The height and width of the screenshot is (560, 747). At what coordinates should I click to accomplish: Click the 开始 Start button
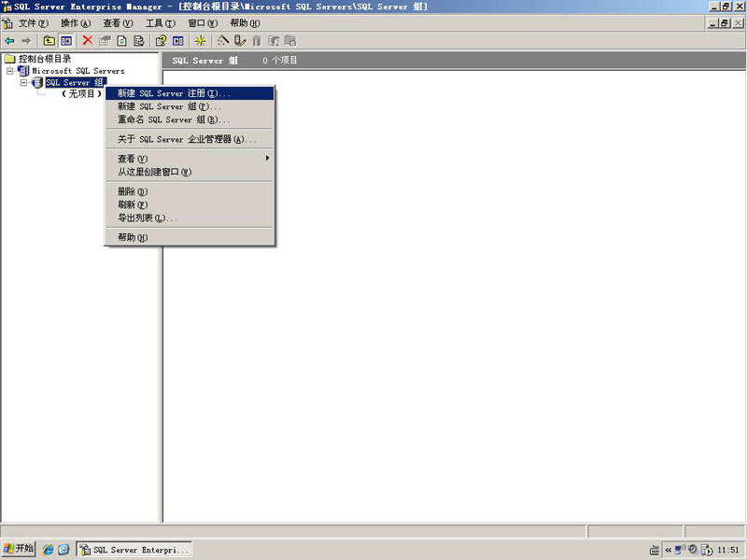point(19,550)
